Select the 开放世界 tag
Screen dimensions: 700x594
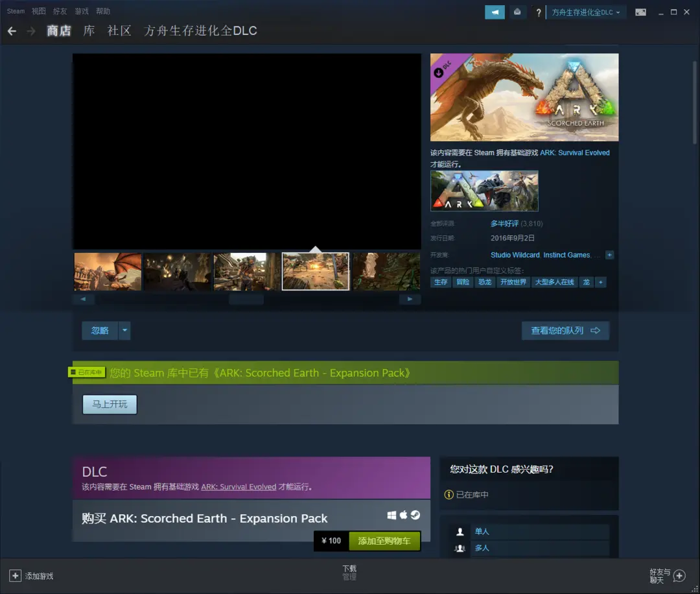click(x=513, y=282)
